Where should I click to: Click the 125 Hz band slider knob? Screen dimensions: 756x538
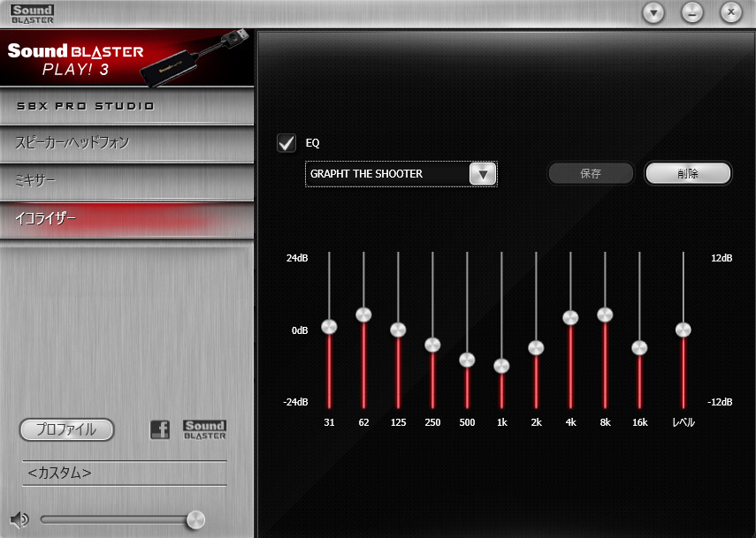398,330
